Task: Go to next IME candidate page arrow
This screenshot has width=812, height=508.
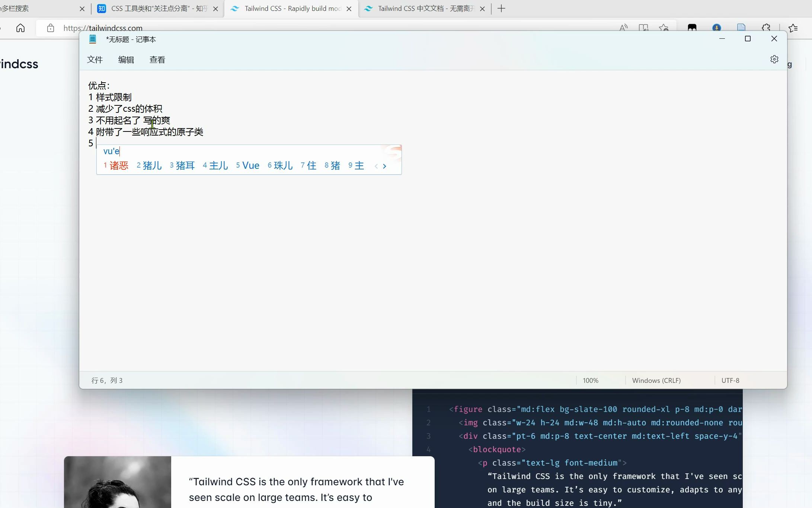Action: click(384, 166)
